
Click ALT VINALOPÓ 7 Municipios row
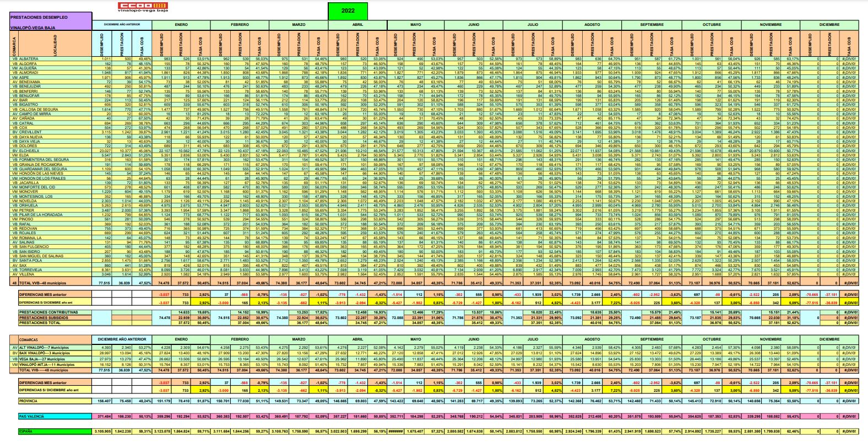tap(44, 348)
